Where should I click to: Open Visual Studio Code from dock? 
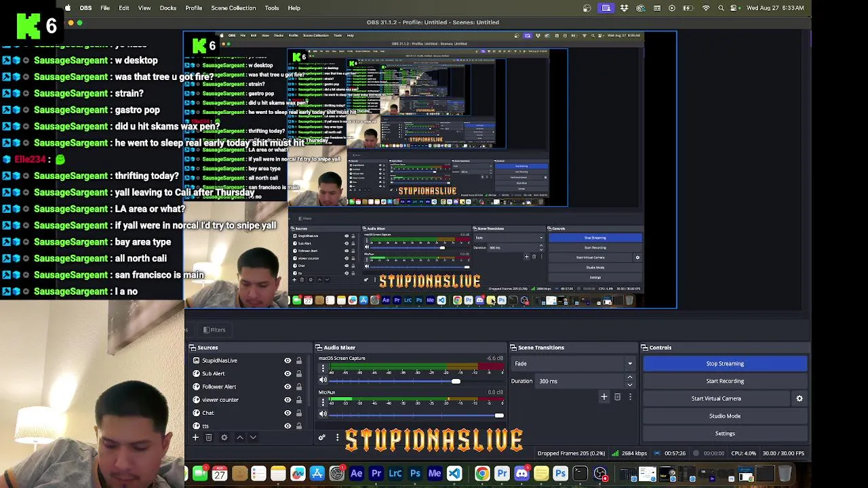[454, 474]
